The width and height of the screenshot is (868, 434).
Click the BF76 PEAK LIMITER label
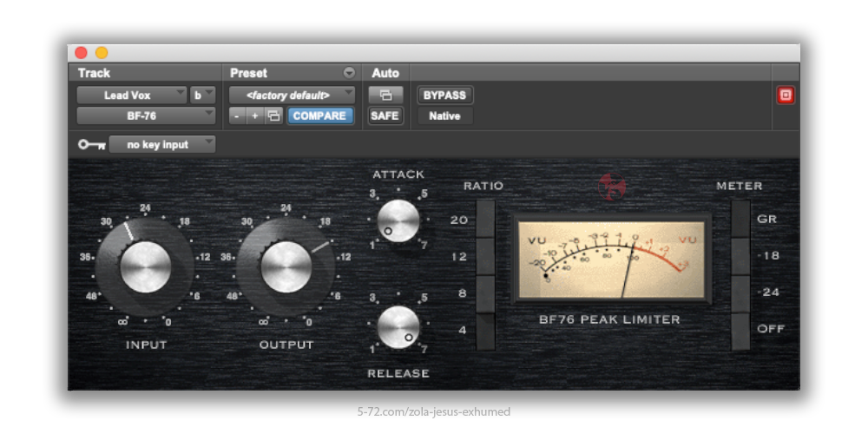tap(609, 319)
